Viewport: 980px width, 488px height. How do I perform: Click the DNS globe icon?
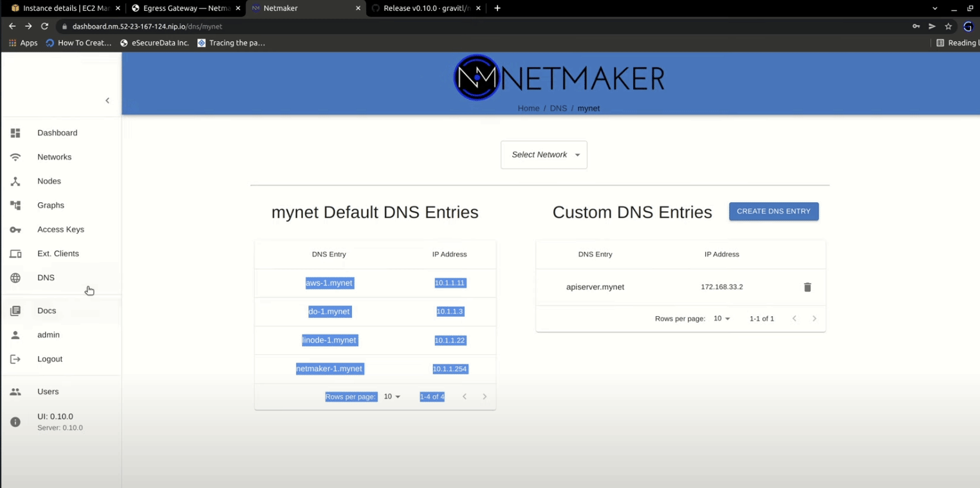[x=15, y=278]
